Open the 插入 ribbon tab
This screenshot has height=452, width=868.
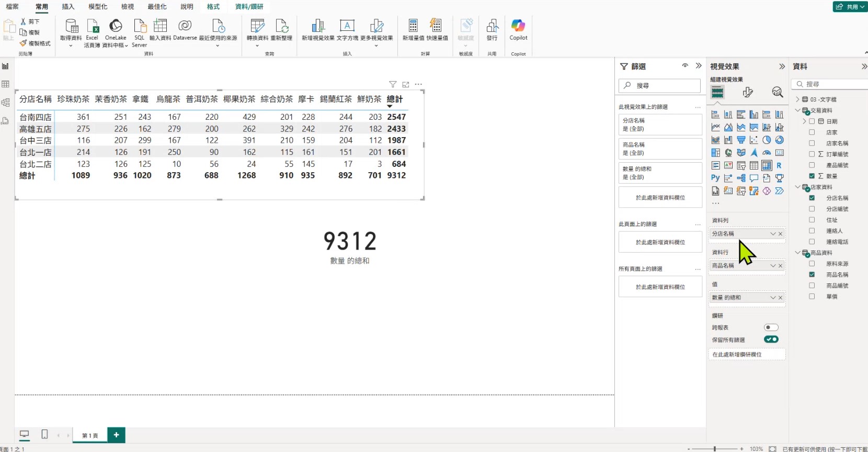pyautogui.click(x=68, y=7)
